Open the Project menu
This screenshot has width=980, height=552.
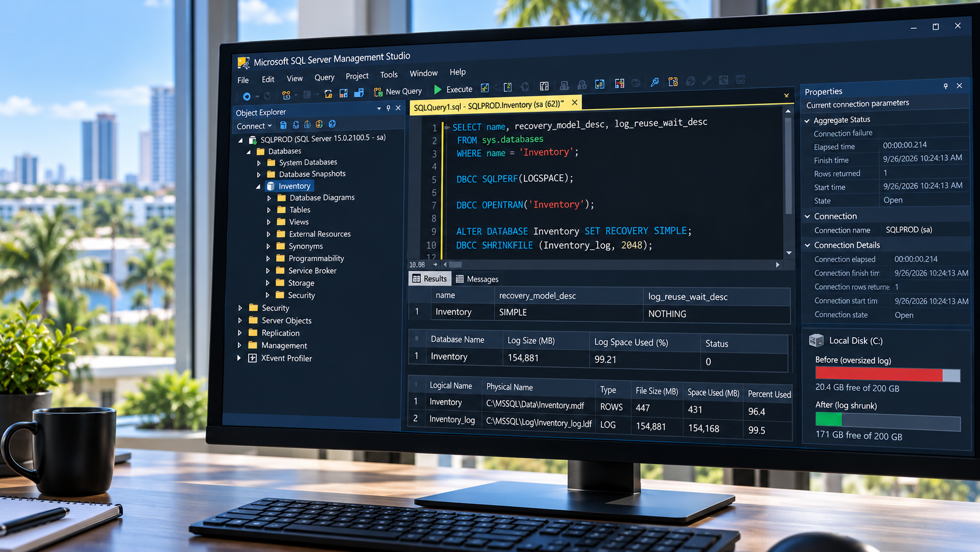point(357,76)
